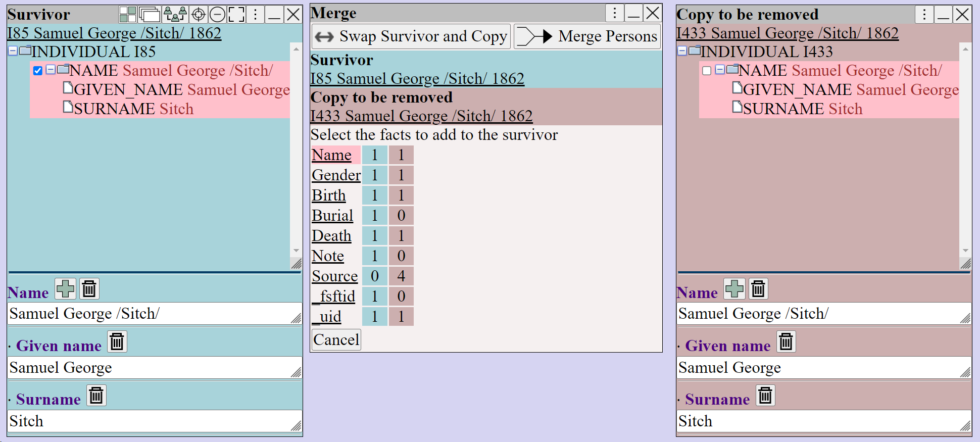Click the Cancel button in Merge panel

[336, 339]
